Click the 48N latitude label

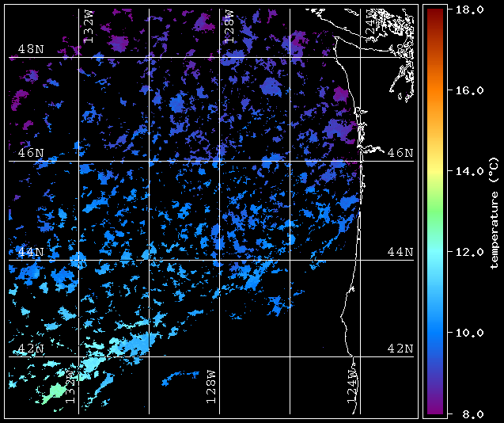tap(30, 49)
